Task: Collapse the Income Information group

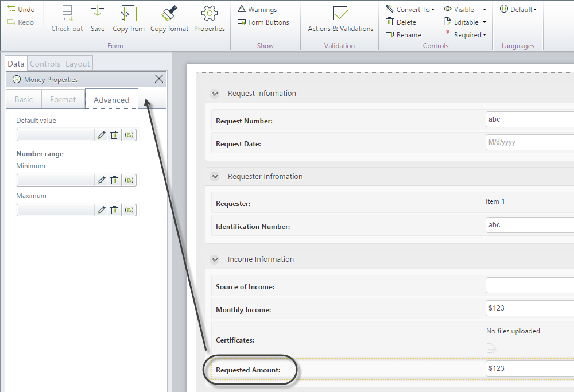Action: click(x=215, y=259)
